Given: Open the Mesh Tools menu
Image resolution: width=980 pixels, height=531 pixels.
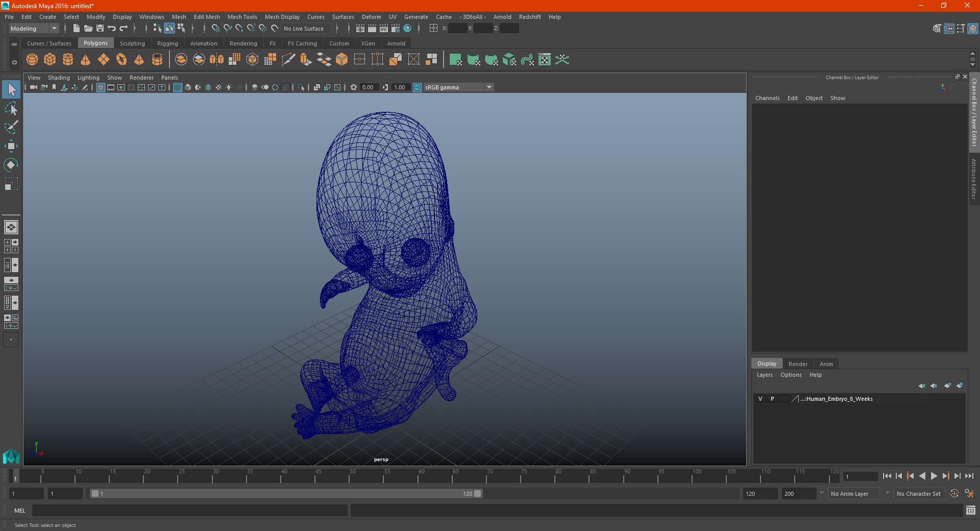Looking at the screenshot, I should 242,17.
